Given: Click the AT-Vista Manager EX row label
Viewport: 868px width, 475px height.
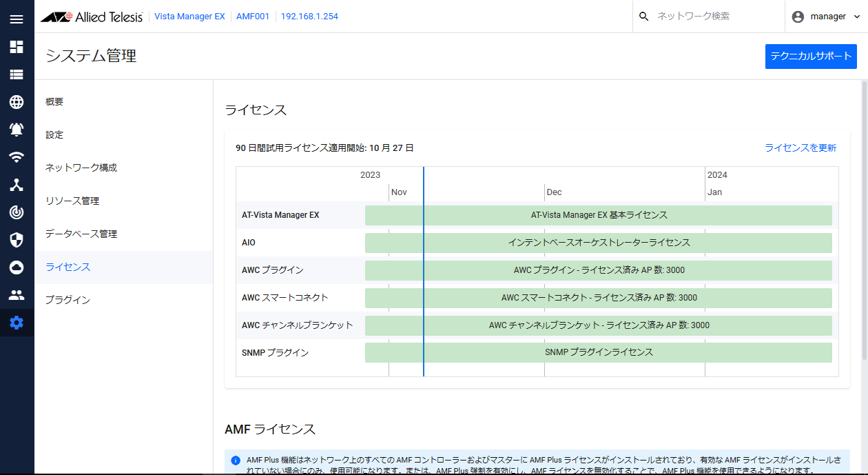Looking at the screenshot, I should [280, 215].
